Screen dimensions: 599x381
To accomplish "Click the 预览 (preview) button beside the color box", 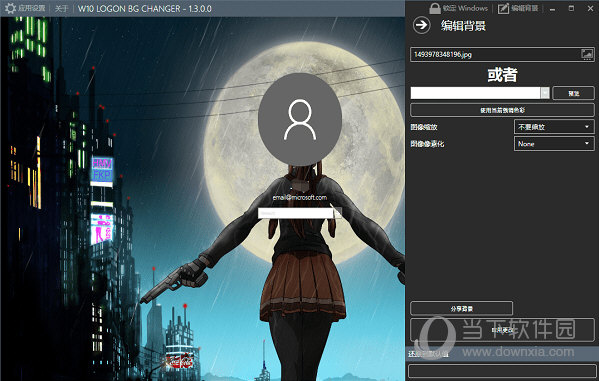I will pyautogui.click(x=573, y=93).
